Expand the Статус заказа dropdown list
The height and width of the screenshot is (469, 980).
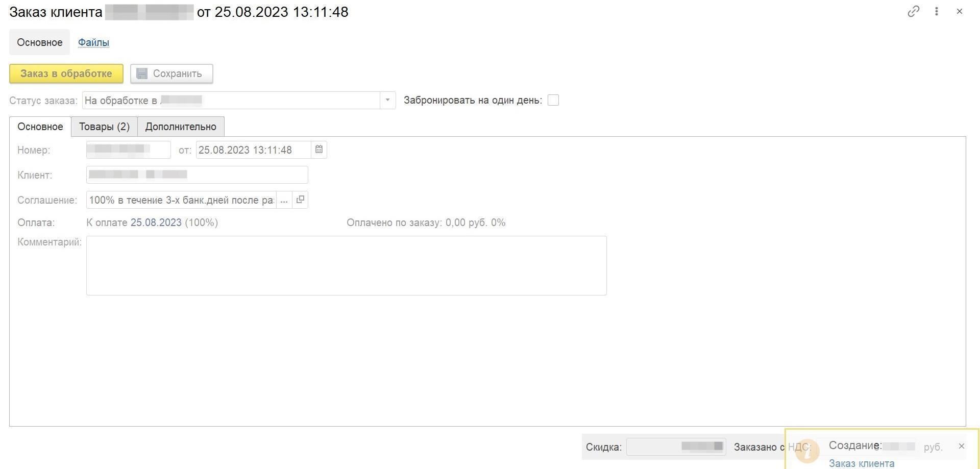(x=387, y=100)
